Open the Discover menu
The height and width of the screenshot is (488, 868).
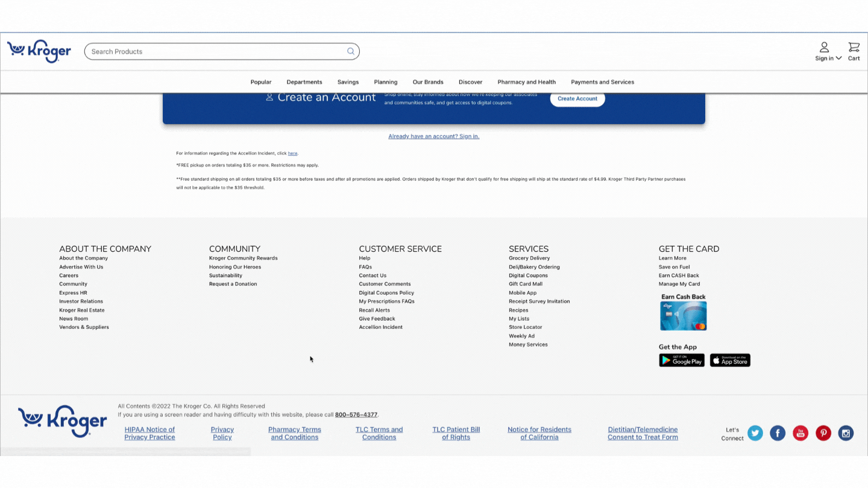point(470,82)
